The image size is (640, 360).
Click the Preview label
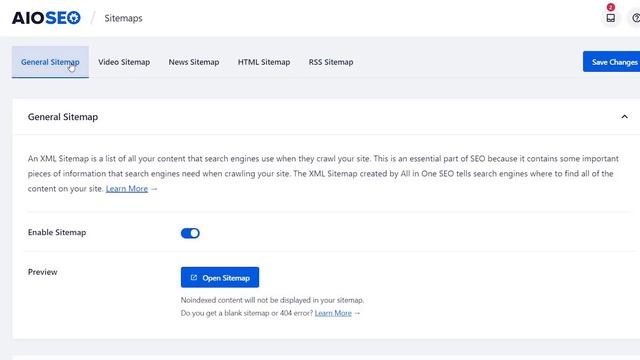pyautogui.click(x=42, y=272)
